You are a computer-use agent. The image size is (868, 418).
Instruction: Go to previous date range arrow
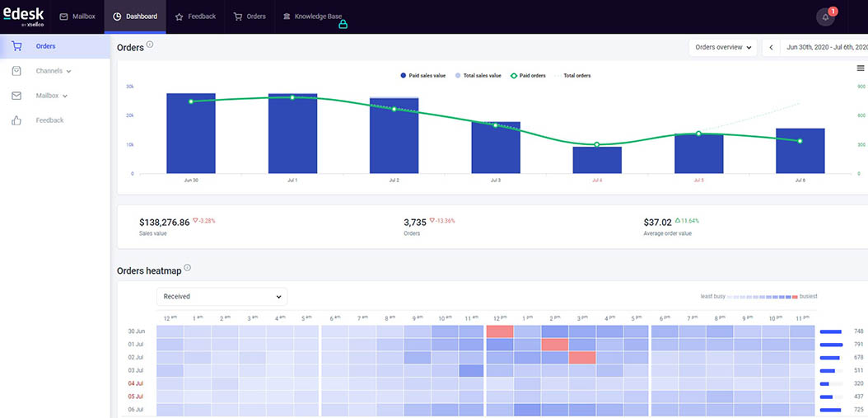click(x=771, y=48)
